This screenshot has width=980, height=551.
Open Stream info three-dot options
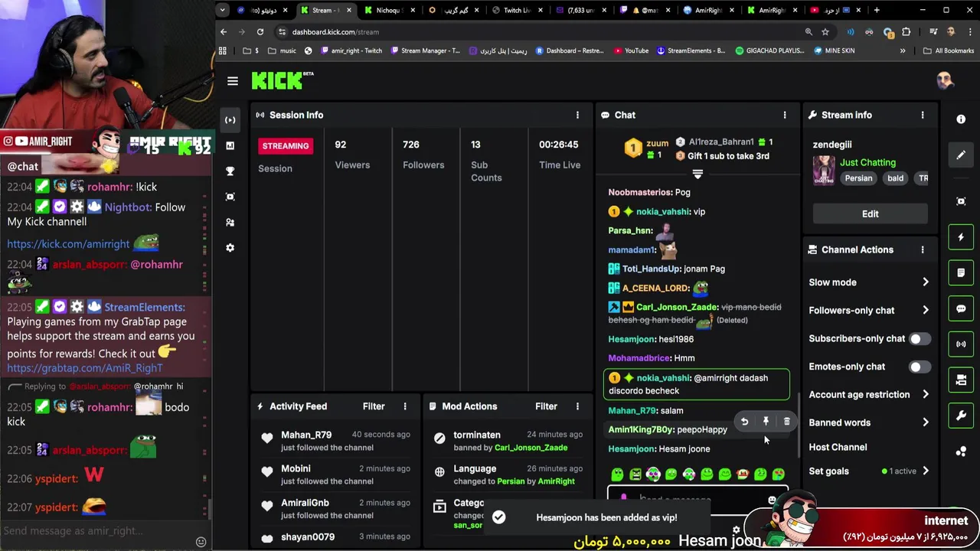(922, 115)
